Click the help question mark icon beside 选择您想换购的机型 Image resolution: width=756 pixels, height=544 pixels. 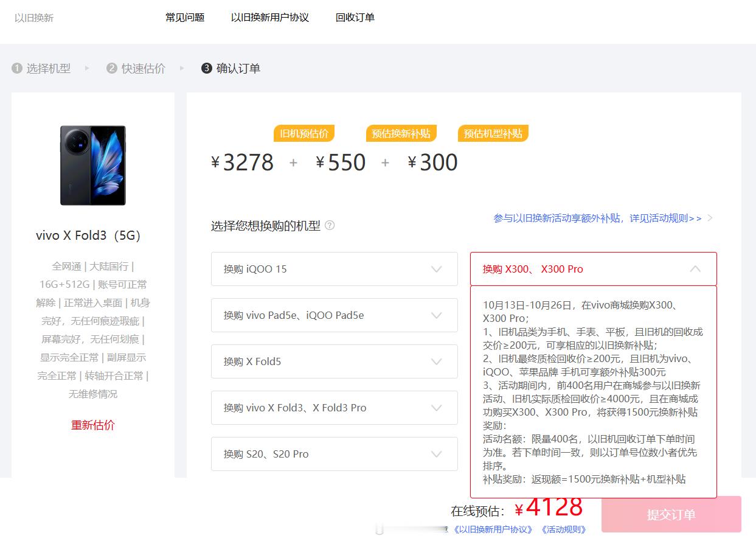pos(330,225)
